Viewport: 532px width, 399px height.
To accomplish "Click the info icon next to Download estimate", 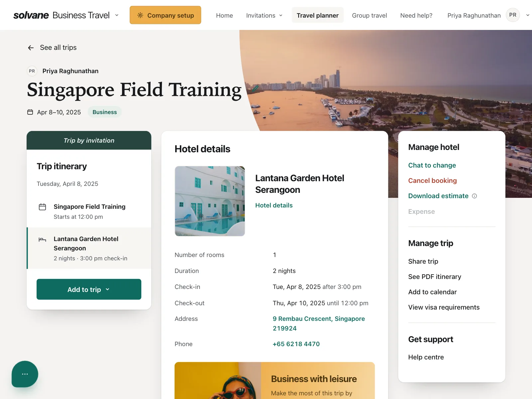I will pos(474,196).
